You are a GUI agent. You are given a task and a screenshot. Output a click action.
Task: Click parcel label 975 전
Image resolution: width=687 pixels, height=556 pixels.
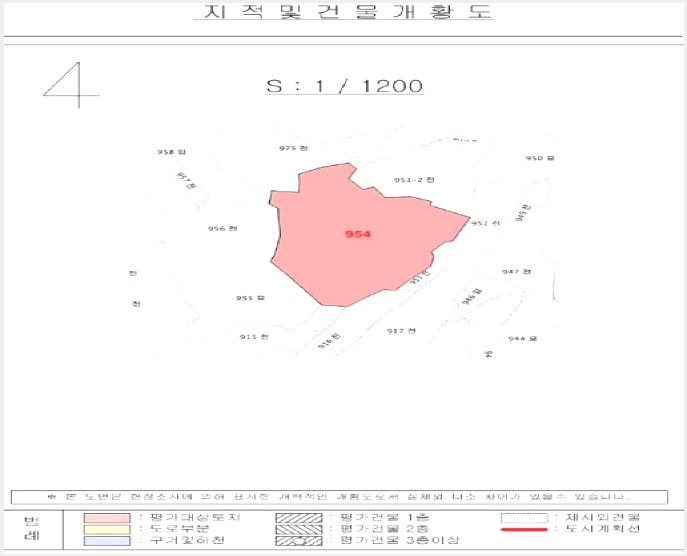(294, 148)
